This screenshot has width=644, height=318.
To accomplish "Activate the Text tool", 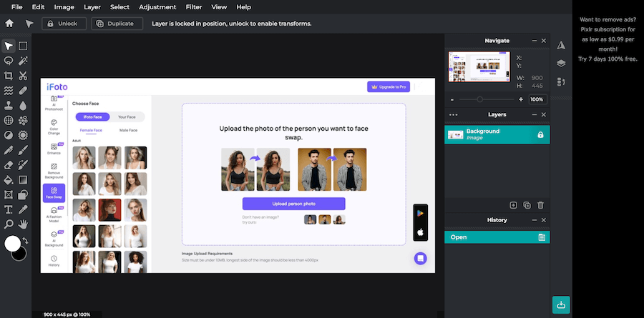I will click(8, 209).
